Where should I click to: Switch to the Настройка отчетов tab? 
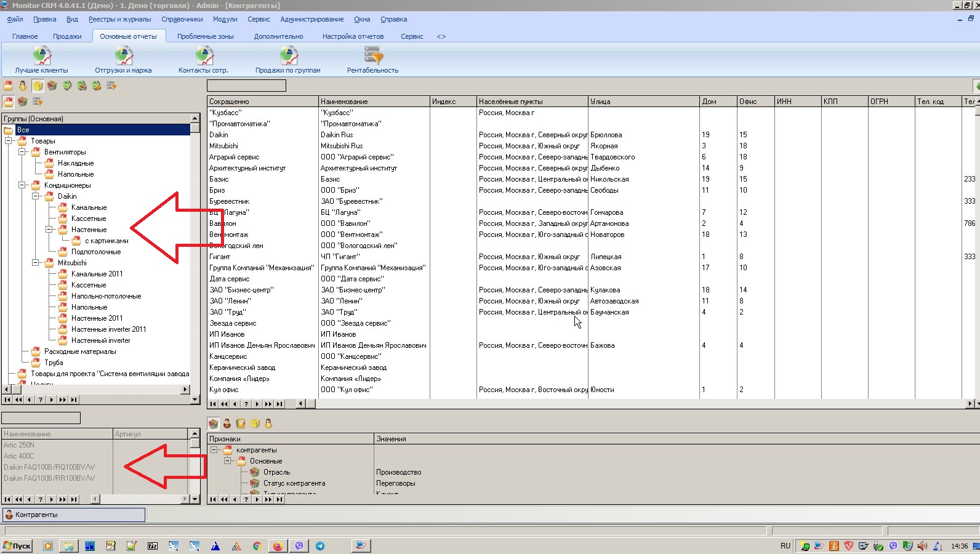(x=353, y=36)
